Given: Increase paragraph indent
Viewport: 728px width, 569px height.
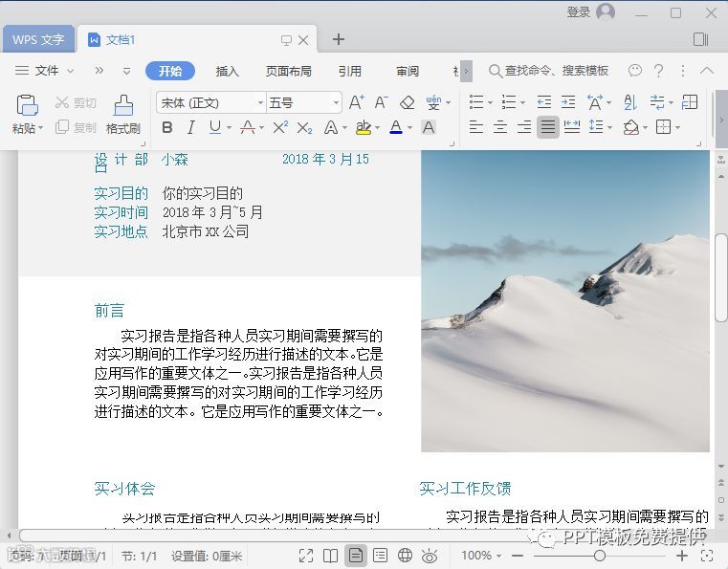Looking at the screenshot, I should click(x=568, y=102).
